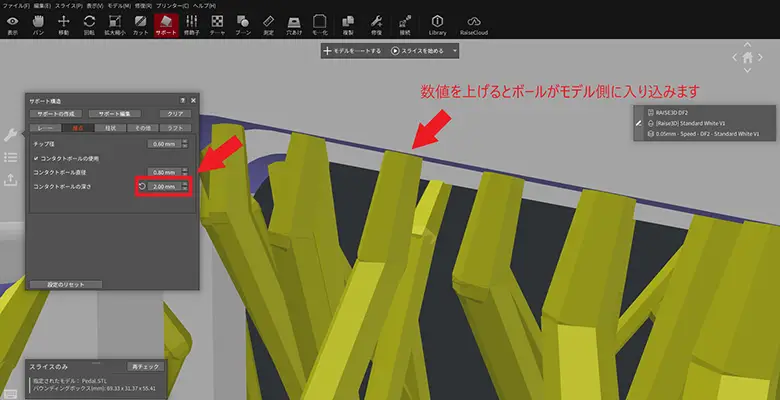Click the home view icon
This screenshot has height=400, width=780.
(747, 57)
